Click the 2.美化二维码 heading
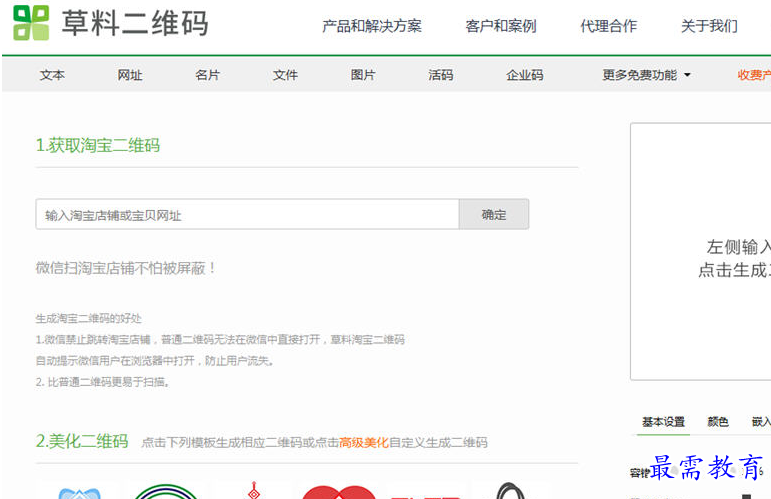Viewport: 771px width, 499px height. click(x=82, y=441)
